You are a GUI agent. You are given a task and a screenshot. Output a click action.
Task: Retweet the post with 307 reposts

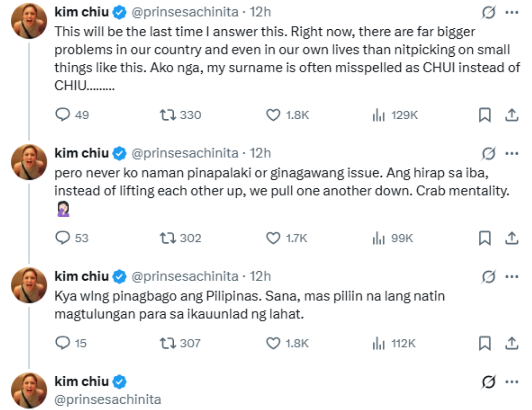[168, 343]
